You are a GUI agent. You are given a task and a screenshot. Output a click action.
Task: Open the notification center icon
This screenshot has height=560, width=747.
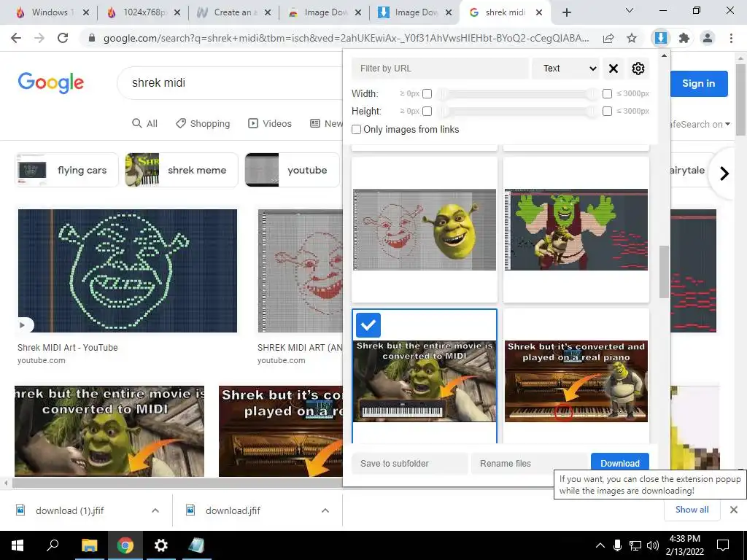coord(723,545)
